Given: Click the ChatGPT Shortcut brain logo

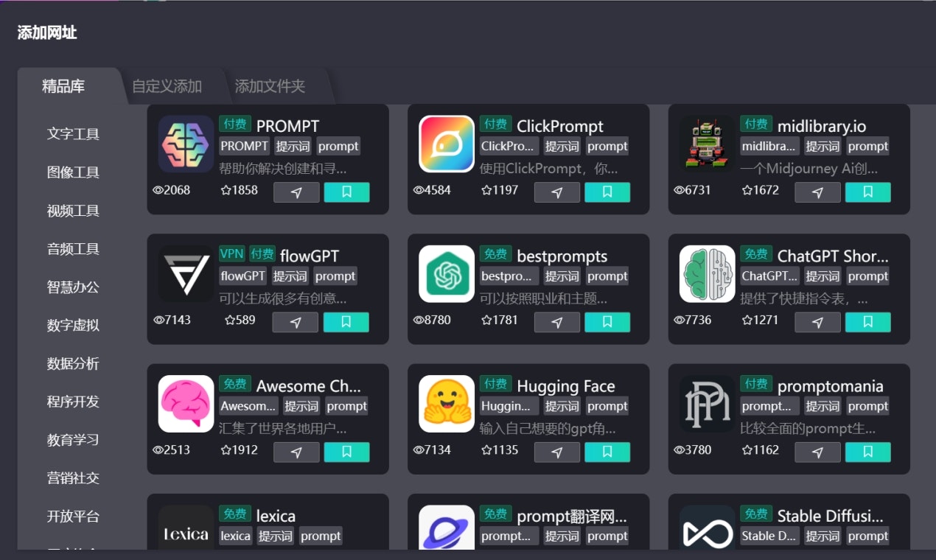Looking at the screenshot, I should 708,273.
